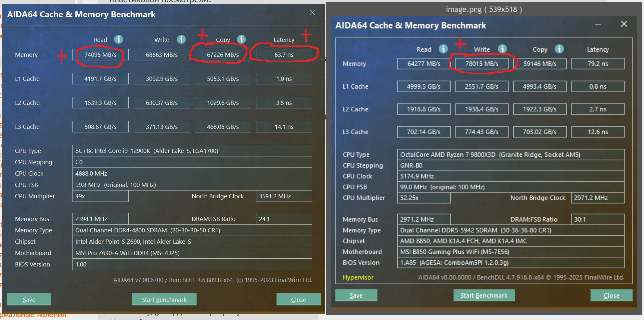
Task: Click the Memory Bus value 2394.1 MHz
Action: click(x=100, y=219)
